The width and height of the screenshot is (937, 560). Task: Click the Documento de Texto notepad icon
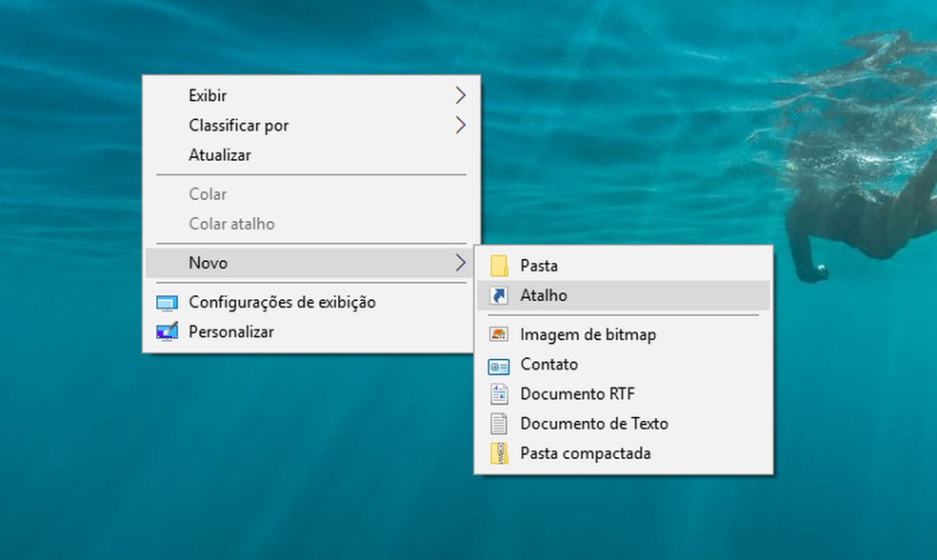tap(499, 423)
